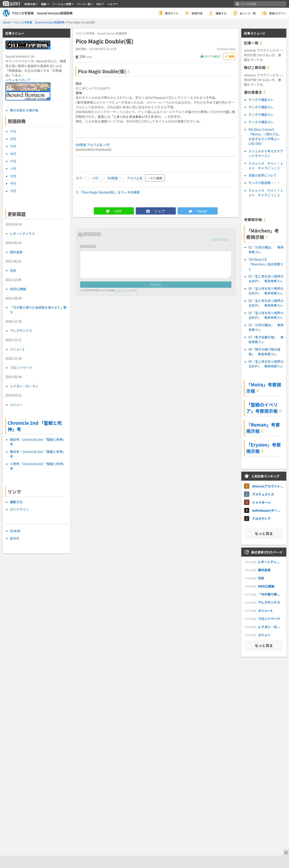289x868 pixels.
Task: Expand the バージョン管理 menu
Action: (x=63, y=4)
